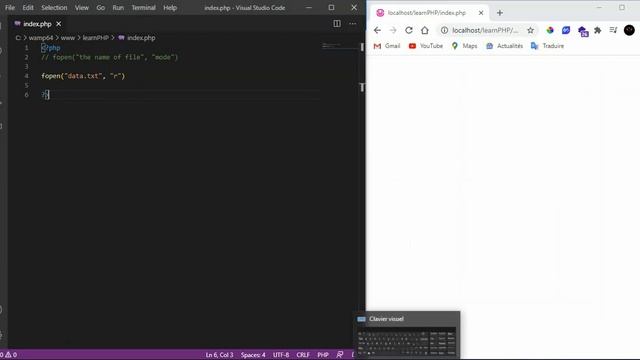The image size is (640, 360).
Task: Close the index.php editor tab
Action: point(59,24)
